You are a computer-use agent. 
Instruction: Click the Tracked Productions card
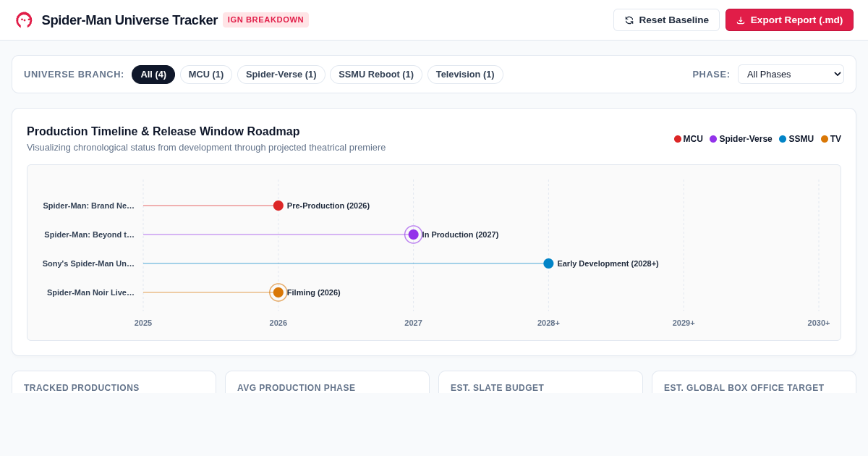pyautogui.click(x=114, y=383)
